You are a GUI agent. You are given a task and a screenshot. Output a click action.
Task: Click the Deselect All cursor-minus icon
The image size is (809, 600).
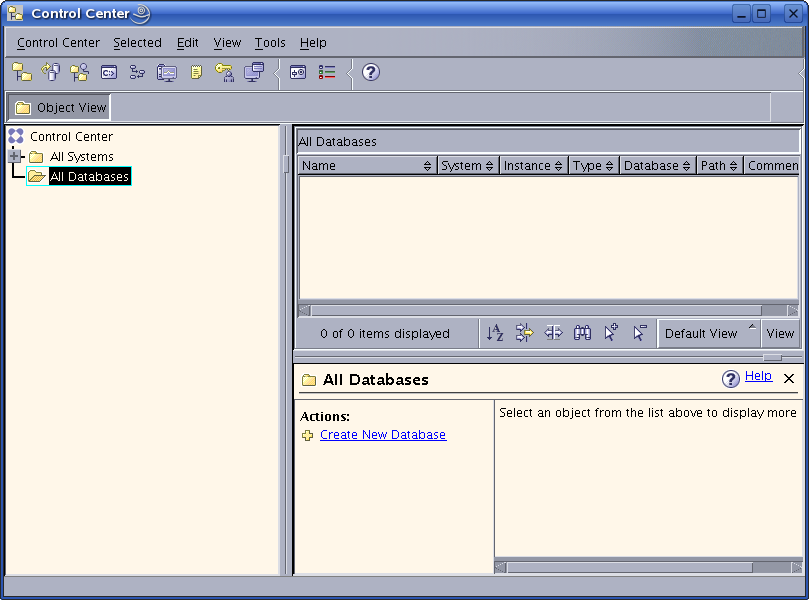coord(640,333)
